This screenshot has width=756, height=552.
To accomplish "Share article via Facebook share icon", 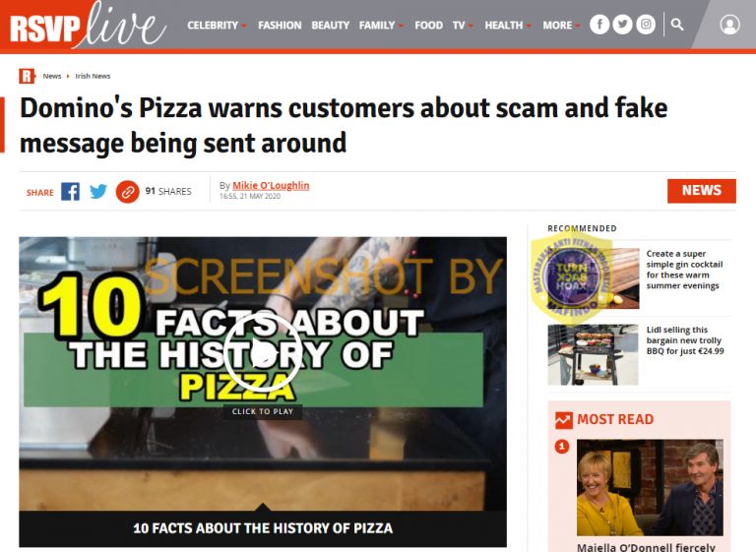I will click(71, 192).
